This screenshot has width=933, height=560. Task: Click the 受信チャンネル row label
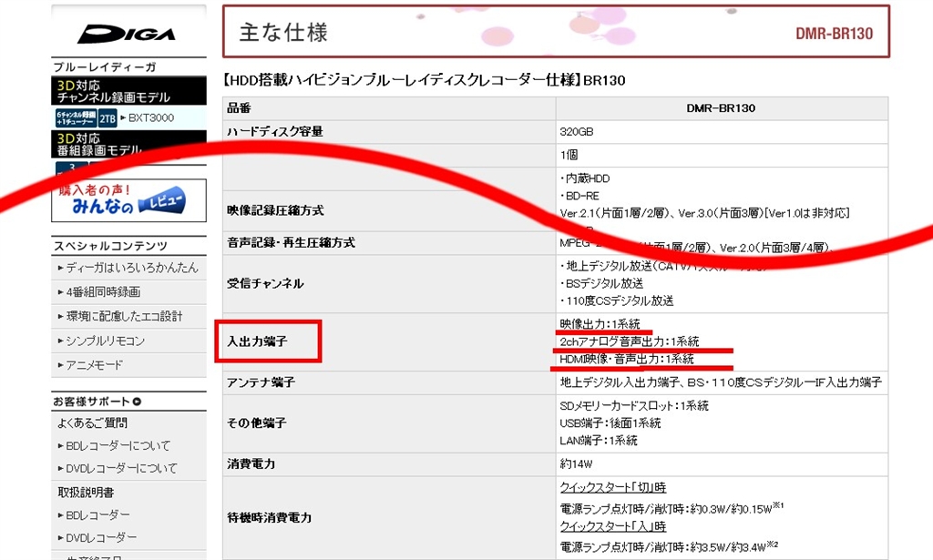pos(265,283)
